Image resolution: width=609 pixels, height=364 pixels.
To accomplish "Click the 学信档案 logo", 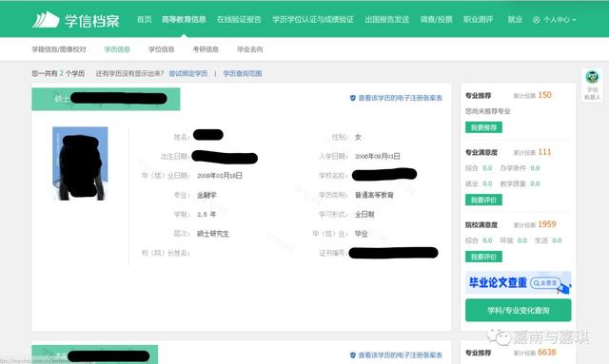I will (x=76, y=20).
